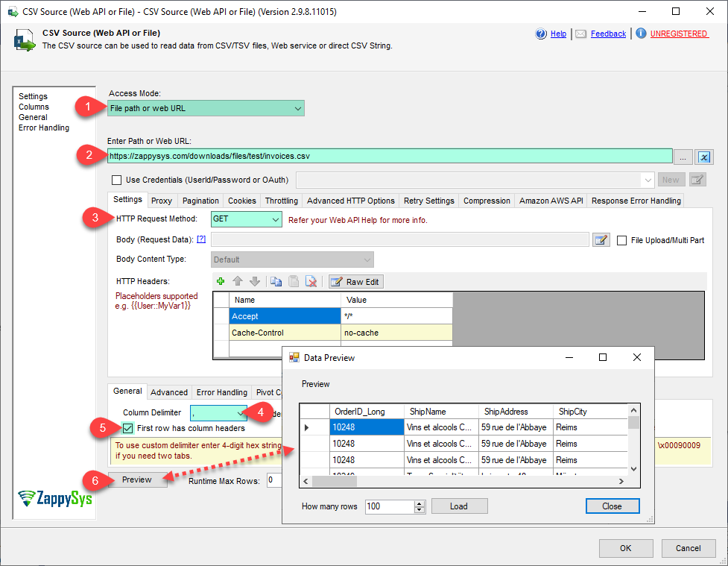Open the Compression tab
This screenshot has height=566, width=728.
click(x=487, y=201)
